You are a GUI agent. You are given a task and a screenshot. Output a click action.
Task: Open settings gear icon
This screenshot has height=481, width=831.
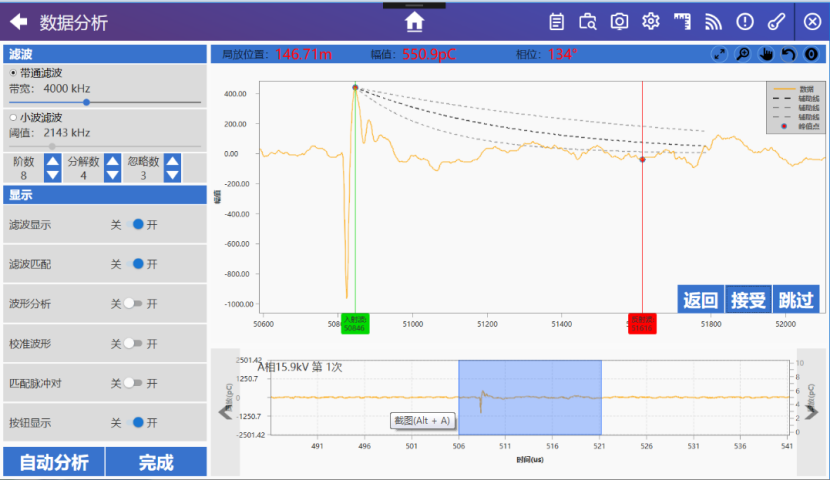(650, 22)
